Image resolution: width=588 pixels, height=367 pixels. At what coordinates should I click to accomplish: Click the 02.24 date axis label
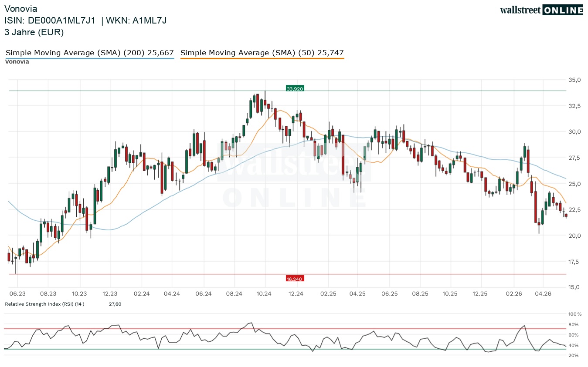[142, 294]
